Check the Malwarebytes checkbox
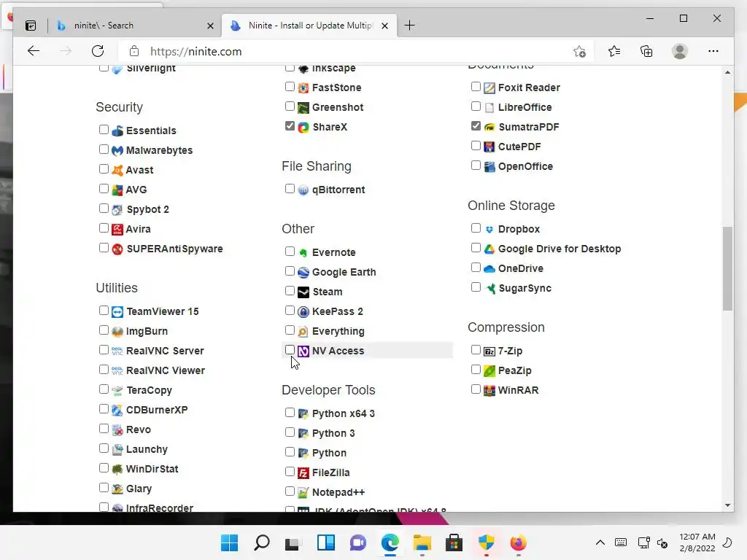The image size is (747, 560). 104,149
